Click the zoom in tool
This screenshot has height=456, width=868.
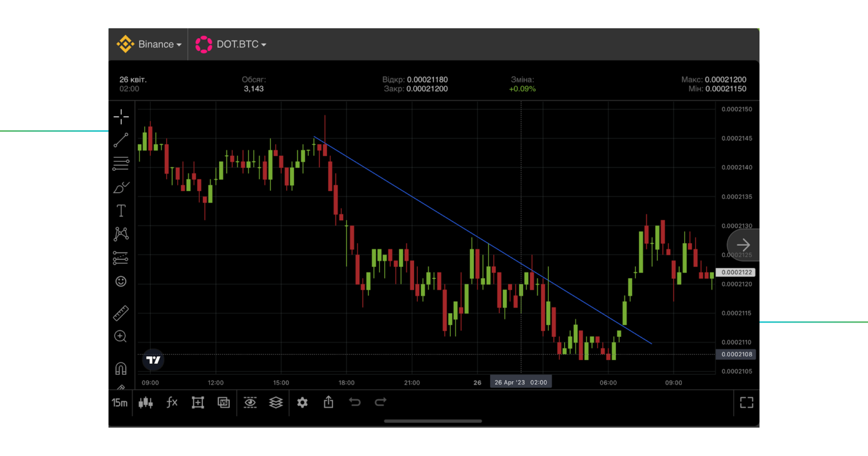[x=120, y=336]
